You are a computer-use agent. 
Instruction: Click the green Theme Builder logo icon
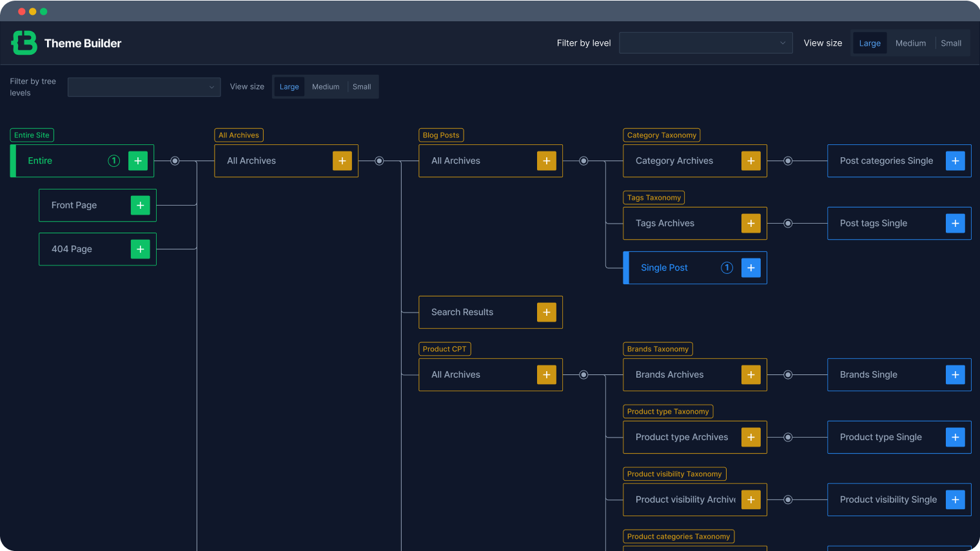pyautogui.click(x=24, y=43)
